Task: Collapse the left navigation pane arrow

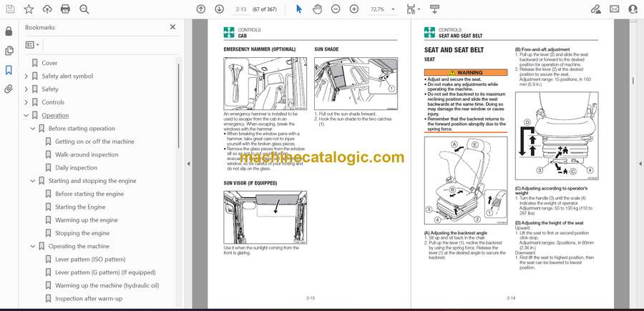Action: [188, 164]
